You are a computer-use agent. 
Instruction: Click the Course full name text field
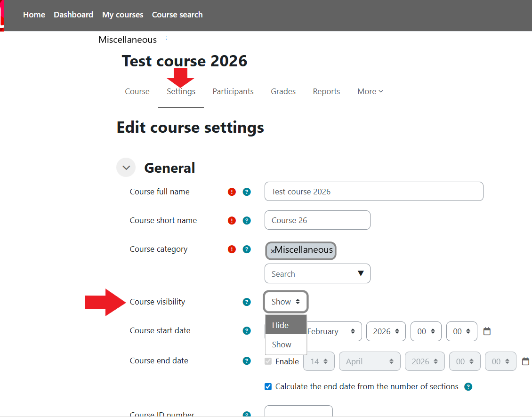[374, 192]
